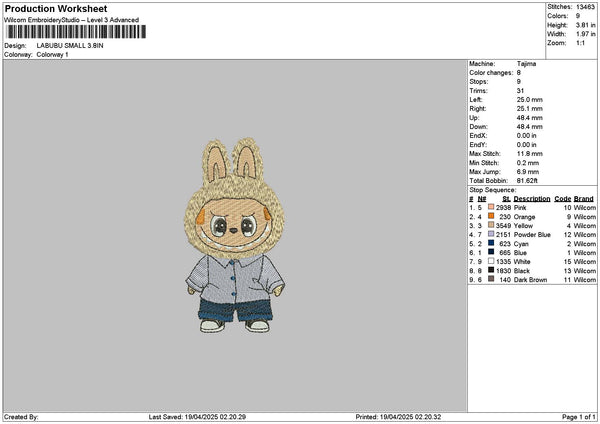Screen dimensions: 600x424
Task: Click the 'Color changes:' label
Action: click(491, 73)
